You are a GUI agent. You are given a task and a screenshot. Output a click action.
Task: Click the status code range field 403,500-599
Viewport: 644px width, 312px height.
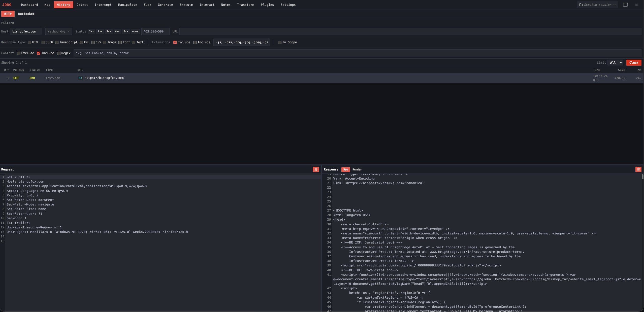[155, 31]
